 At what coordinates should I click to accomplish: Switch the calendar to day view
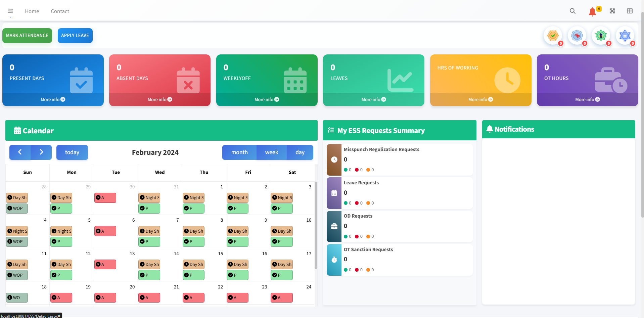coord(300,152)
